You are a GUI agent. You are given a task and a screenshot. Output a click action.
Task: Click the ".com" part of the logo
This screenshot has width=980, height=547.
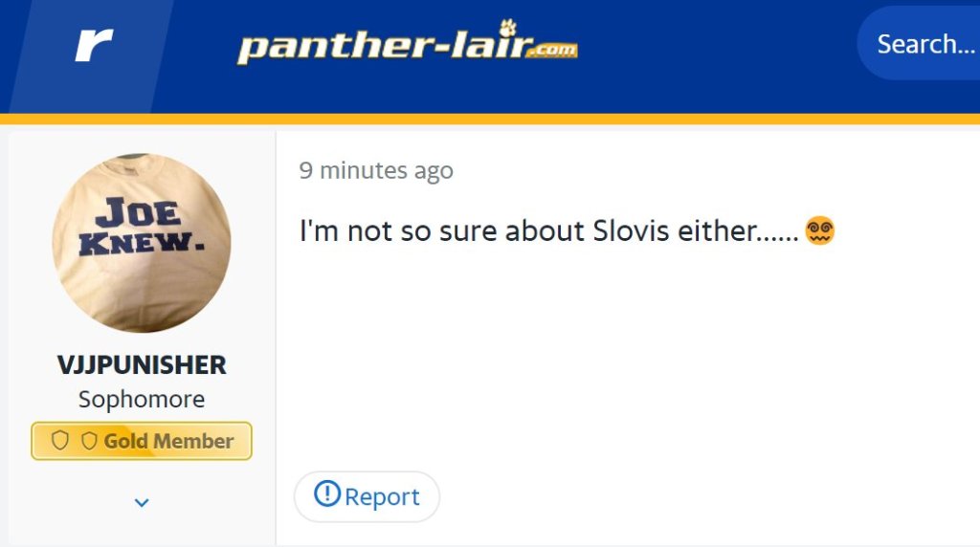tap(551, 50)
